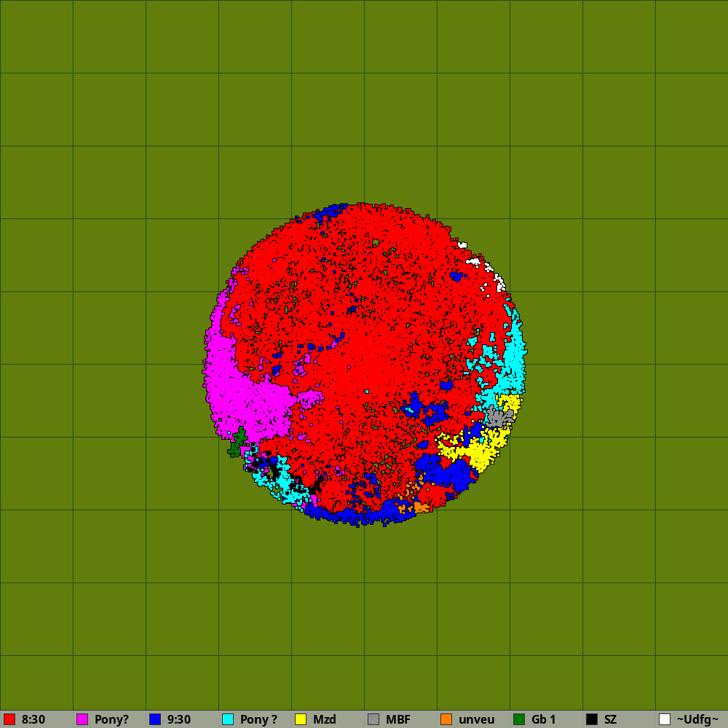The image size is (728, 728).
Task: Click the magenta Pony? legend swatch
Action: coord(82,719)
